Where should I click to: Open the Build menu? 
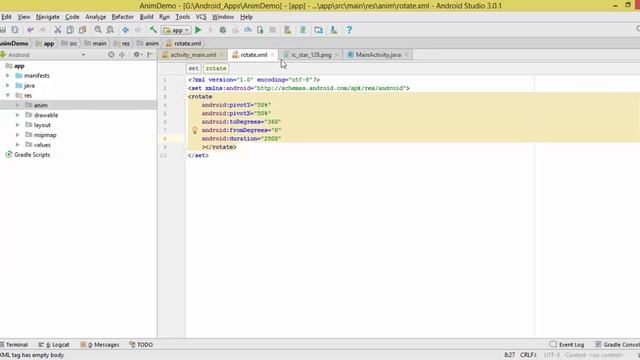coord(146,17)
